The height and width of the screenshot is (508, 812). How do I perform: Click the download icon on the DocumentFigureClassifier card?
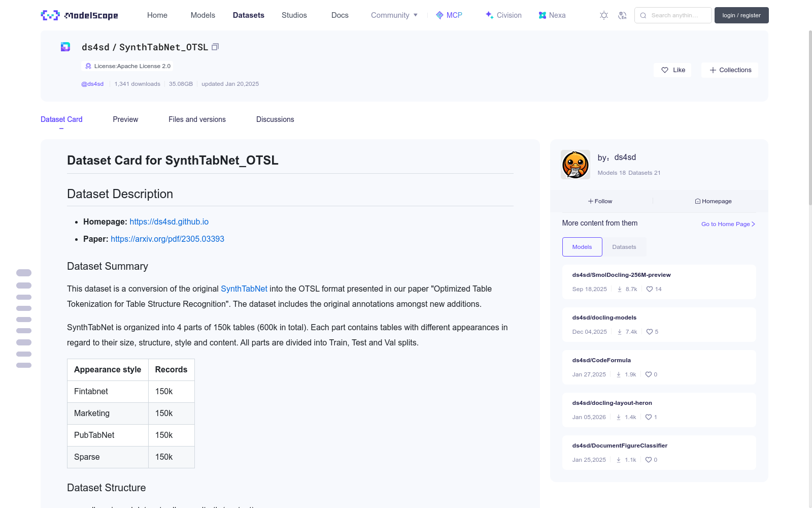(x=619, y=460)
